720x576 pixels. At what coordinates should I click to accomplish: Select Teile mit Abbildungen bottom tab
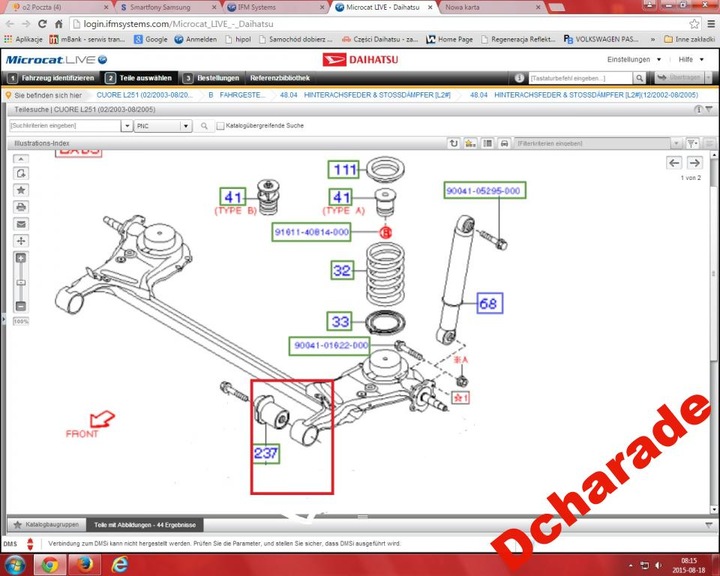[147, 524]
